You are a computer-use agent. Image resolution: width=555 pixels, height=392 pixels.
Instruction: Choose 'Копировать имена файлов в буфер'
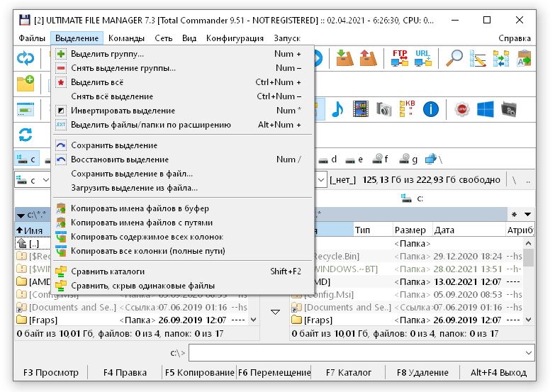pyautogui.click(x=183, y=208)
